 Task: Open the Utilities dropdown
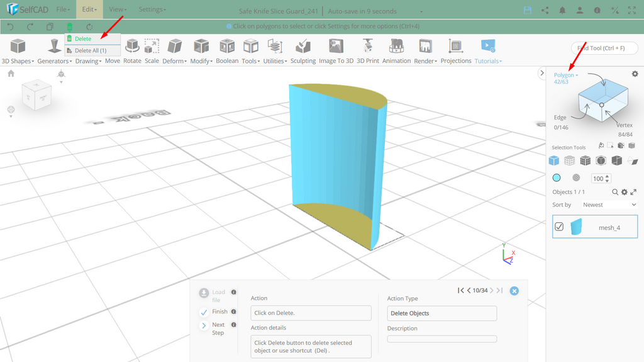point(275,52)
